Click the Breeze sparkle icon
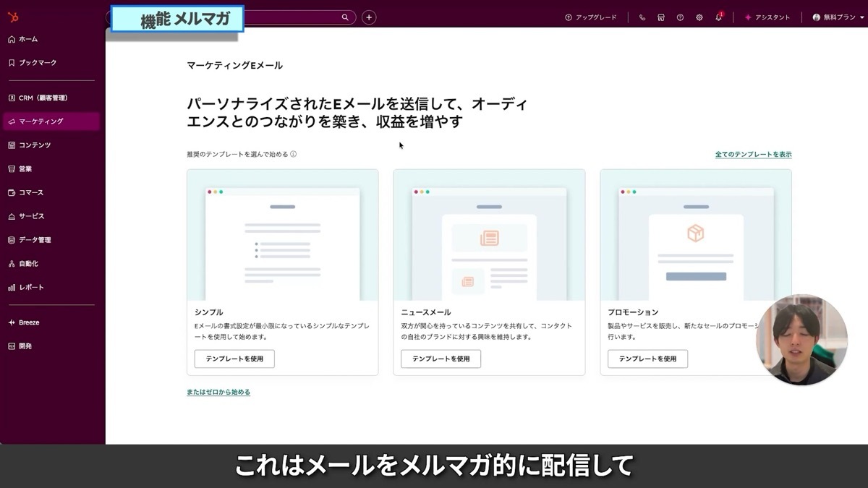Viewport: 868px width, 488px height. coord(10,322)
